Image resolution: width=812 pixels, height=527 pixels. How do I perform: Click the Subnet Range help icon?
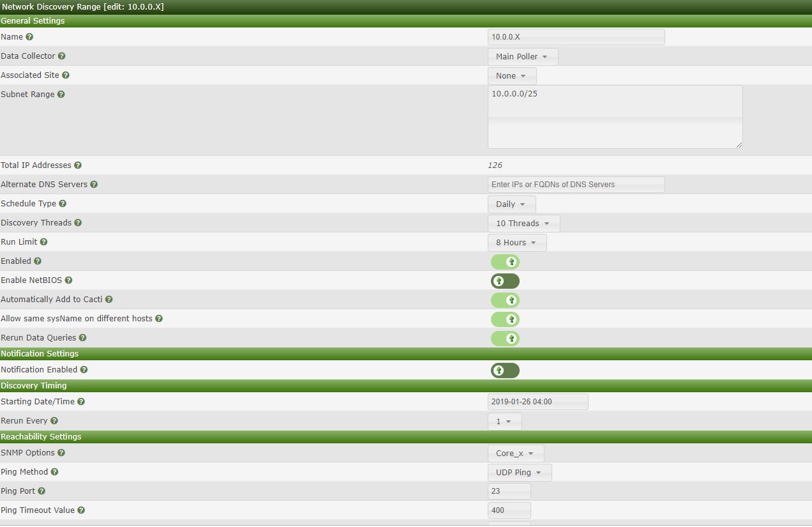[x=61, y=94]
